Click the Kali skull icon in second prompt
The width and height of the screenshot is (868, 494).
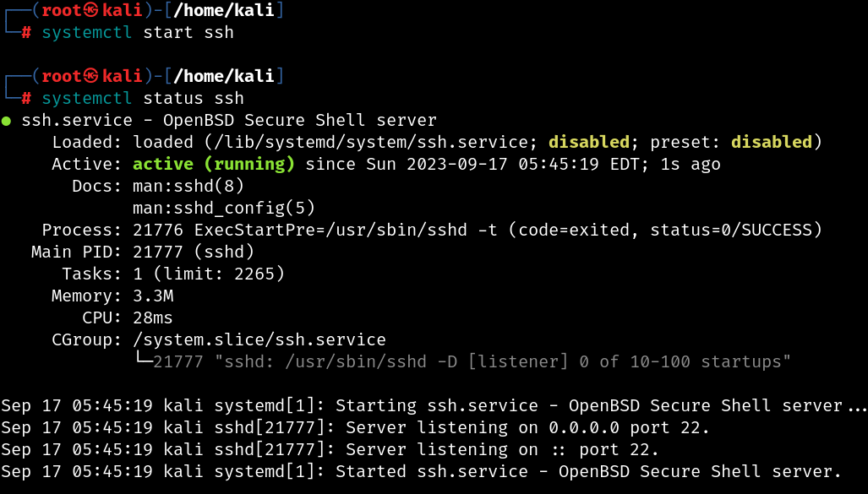pos(92,76)
